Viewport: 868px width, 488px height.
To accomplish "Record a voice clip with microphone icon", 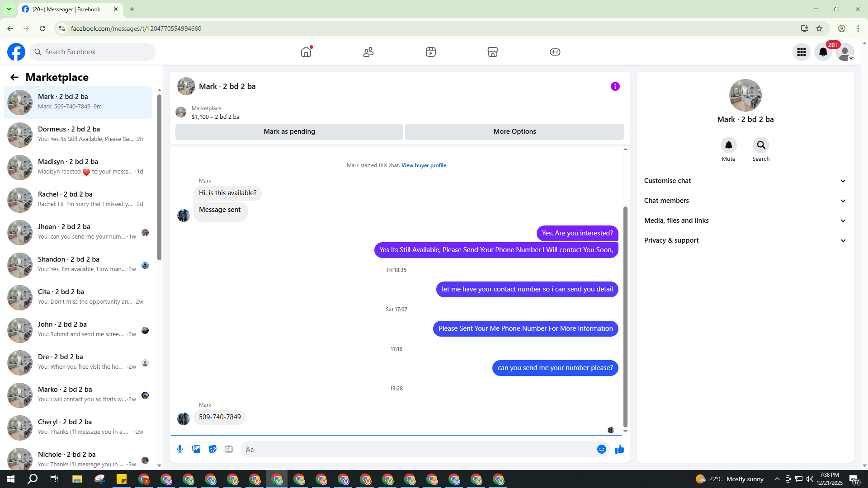I will pos(180,449).
